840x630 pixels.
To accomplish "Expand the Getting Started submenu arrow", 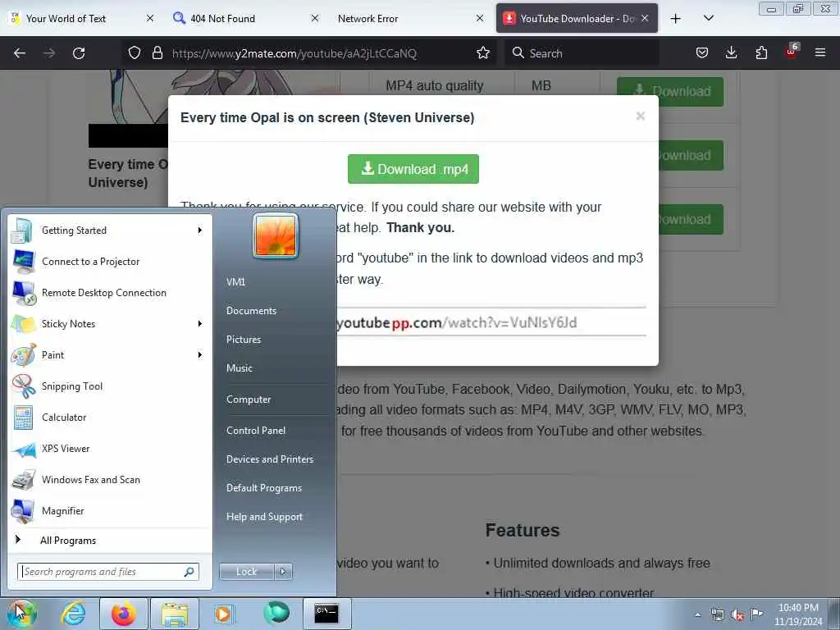I will point(200,231).
